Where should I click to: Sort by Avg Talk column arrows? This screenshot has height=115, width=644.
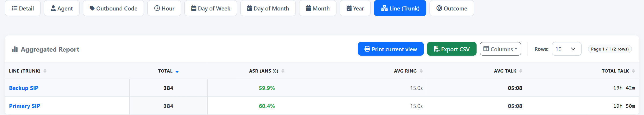coord(521,71)
